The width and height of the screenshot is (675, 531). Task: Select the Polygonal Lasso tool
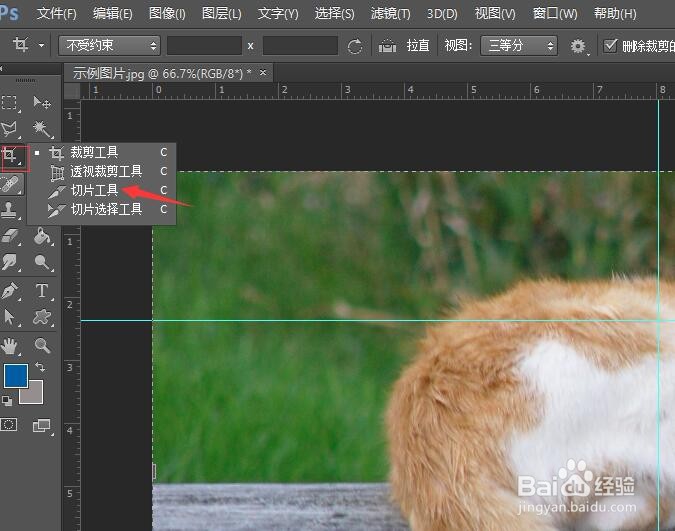pos(9,128)
